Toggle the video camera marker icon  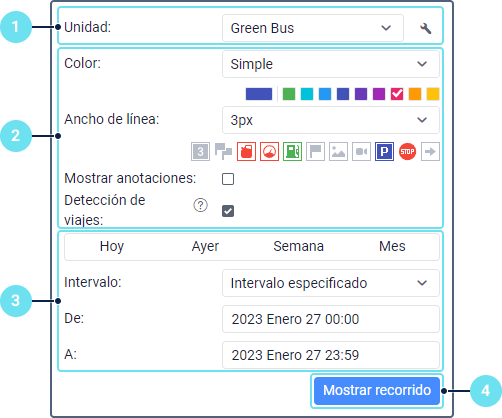tap(361, 152)
